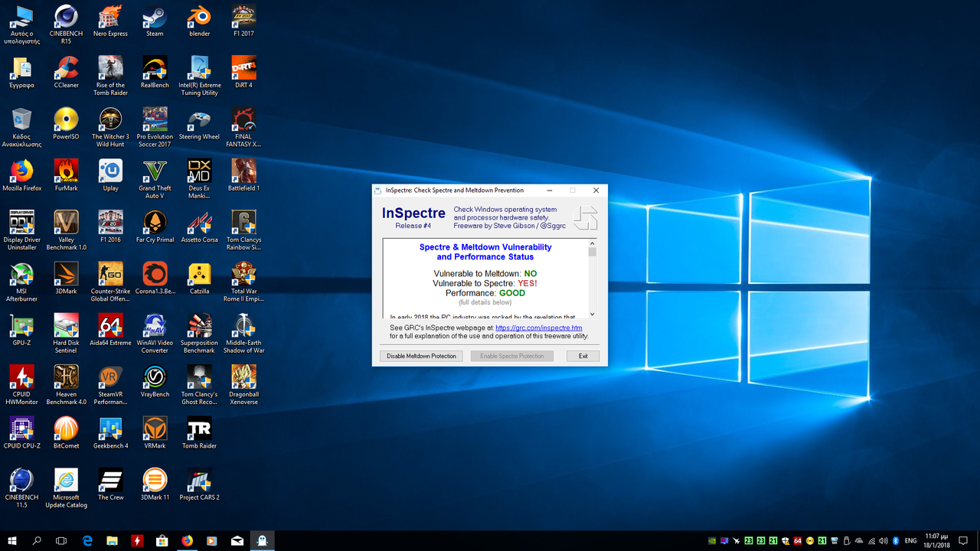Click the Exit button in InSpectre

pos(583,356)
